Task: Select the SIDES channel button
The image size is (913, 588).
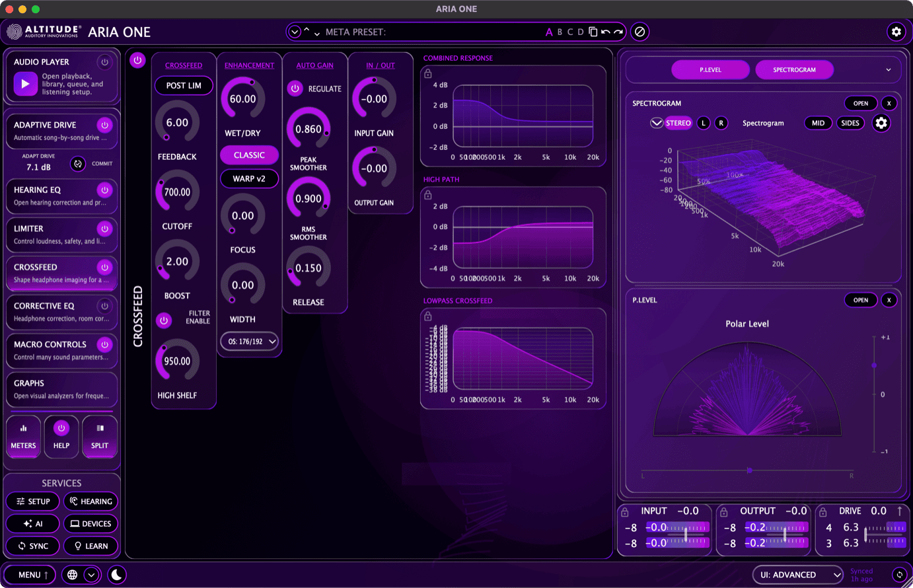Action: pyautogui.click(x=850, y=123)
